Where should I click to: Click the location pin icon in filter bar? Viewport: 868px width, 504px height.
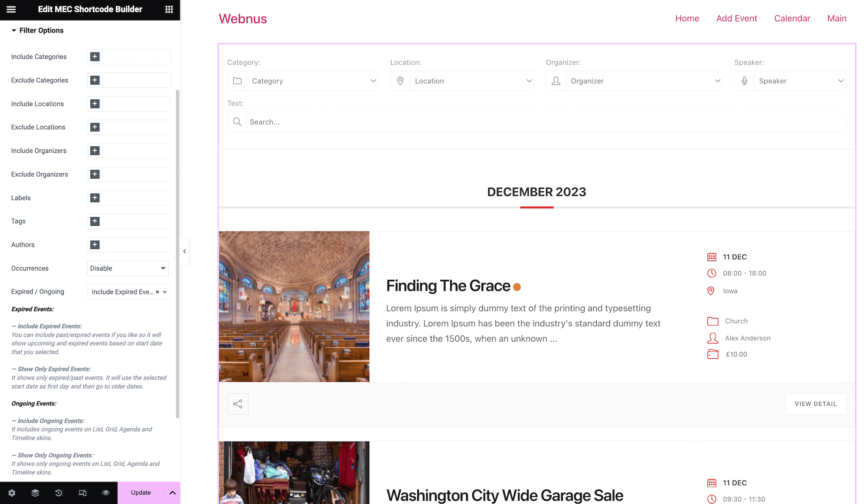[x=399, y=81]
